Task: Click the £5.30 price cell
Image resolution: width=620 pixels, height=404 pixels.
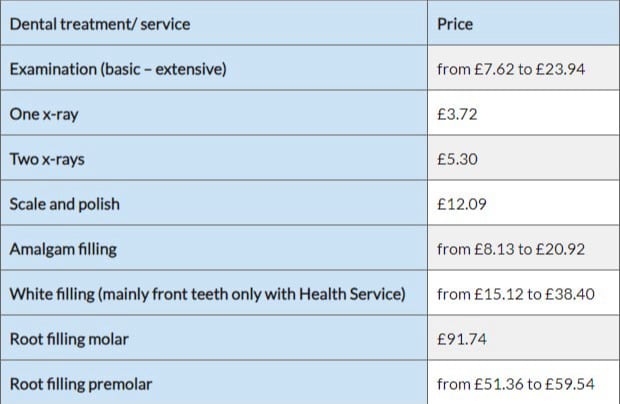Action: tap(458, 160)
